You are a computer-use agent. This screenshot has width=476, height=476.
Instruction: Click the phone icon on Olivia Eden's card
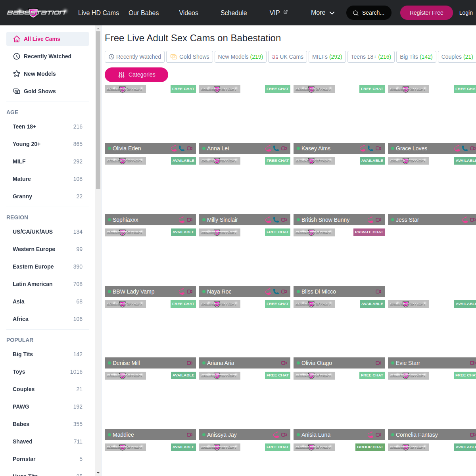(x=182, y=148)
